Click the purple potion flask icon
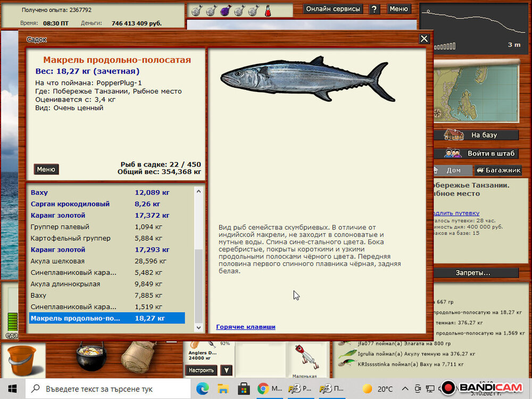Viewport: 532px width, 399px height. pos(225,10)
